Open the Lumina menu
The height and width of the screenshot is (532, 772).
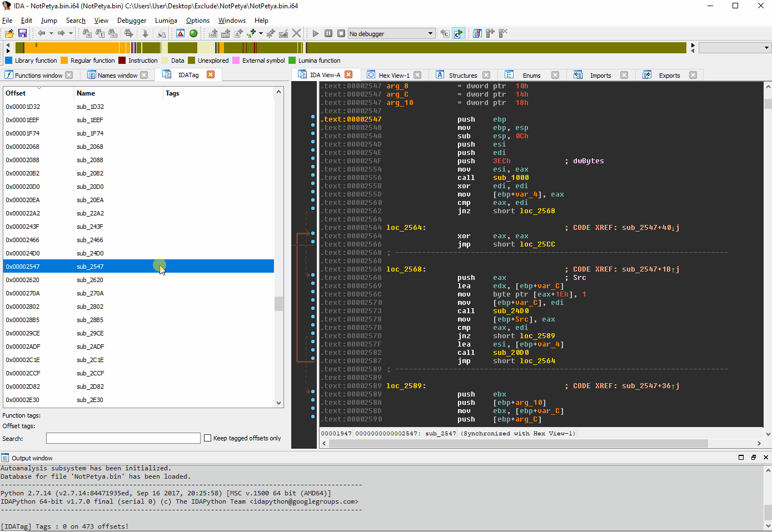pyautogui.click(x=166, y=21)
